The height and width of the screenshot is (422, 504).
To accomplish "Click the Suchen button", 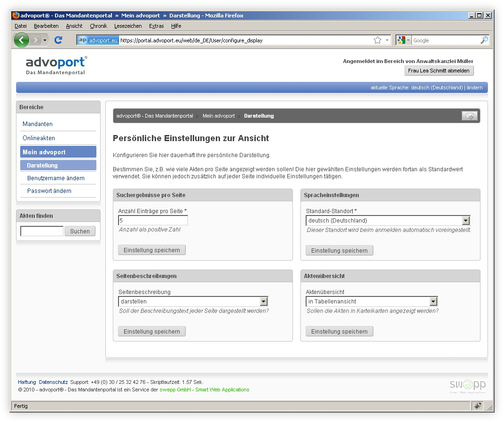I will tap(80, 231).
